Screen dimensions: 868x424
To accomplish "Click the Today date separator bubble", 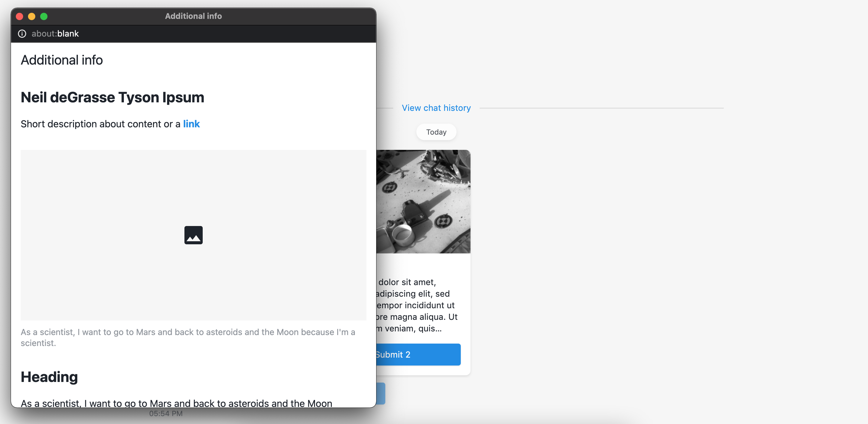I will [436, 132].
